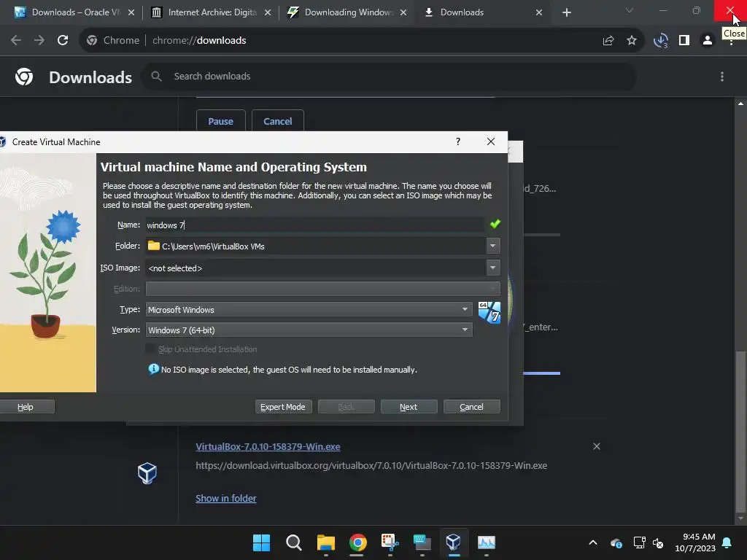Click the Name field containing windows 7
The image size is (747, 560).
click(314, 225)
